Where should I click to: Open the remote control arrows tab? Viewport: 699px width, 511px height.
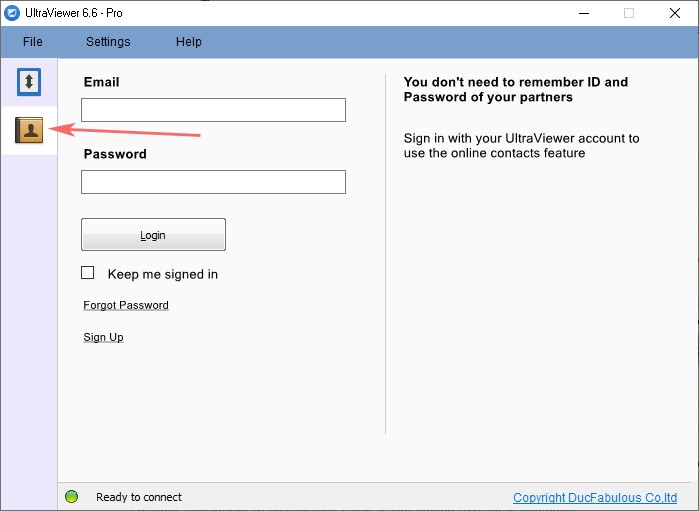pyautogui.click(x=30, y=82)
